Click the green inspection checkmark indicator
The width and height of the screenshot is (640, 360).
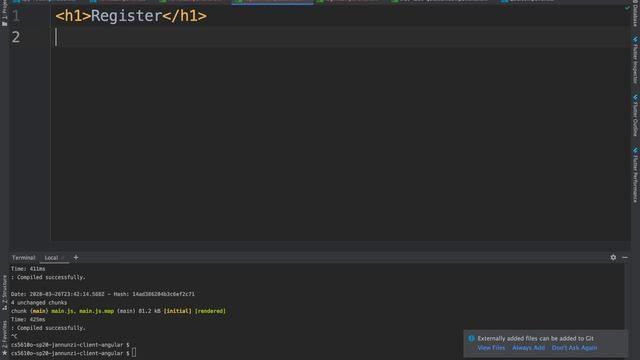[627, 8]
